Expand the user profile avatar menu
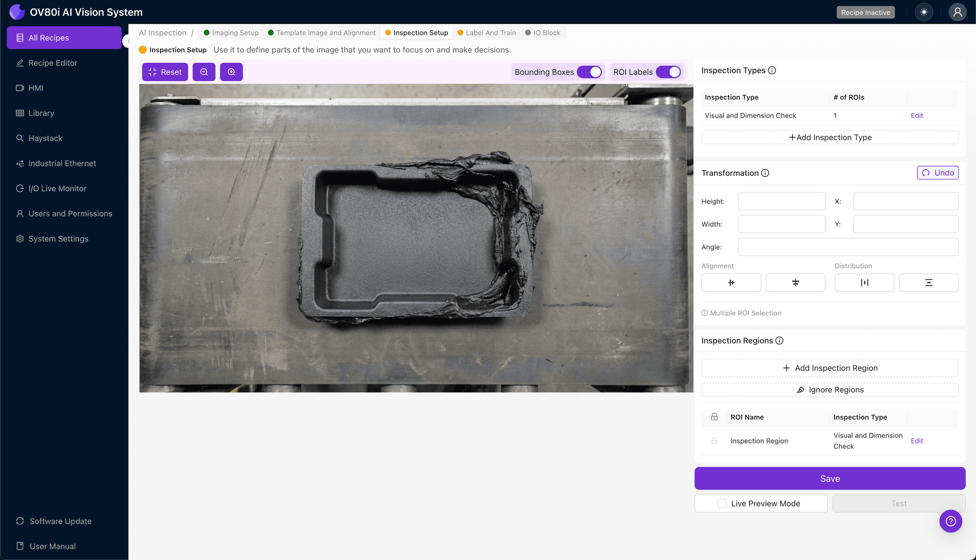The image size is (976, 560). tap(957, 12)
